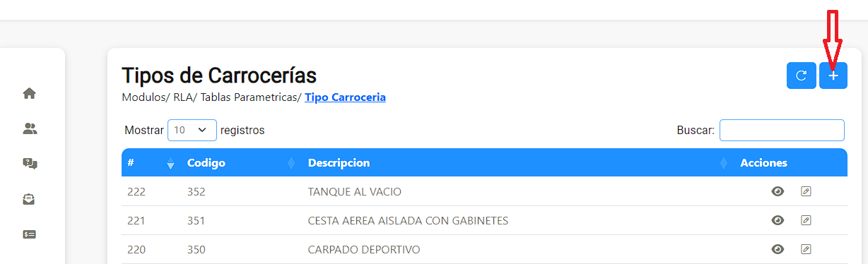Click the Acciones column header

(763, 163)
